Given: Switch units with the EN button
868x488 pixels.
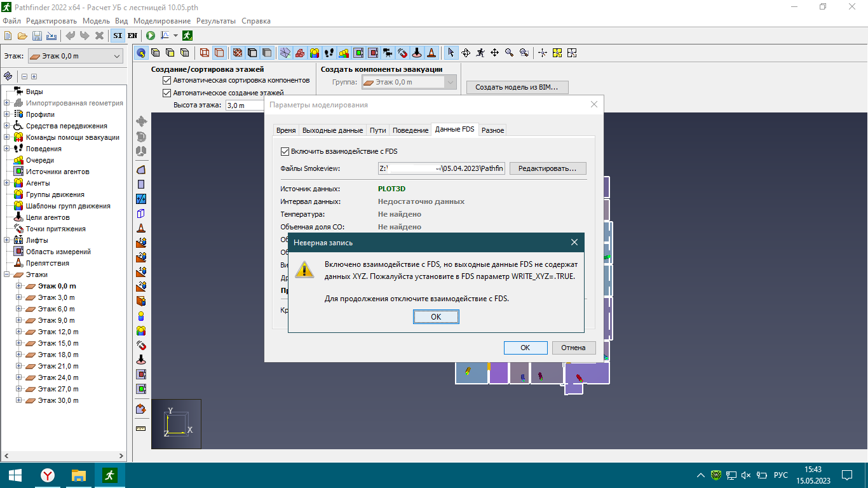Looking at the screenshot, I should pos(132,36).
